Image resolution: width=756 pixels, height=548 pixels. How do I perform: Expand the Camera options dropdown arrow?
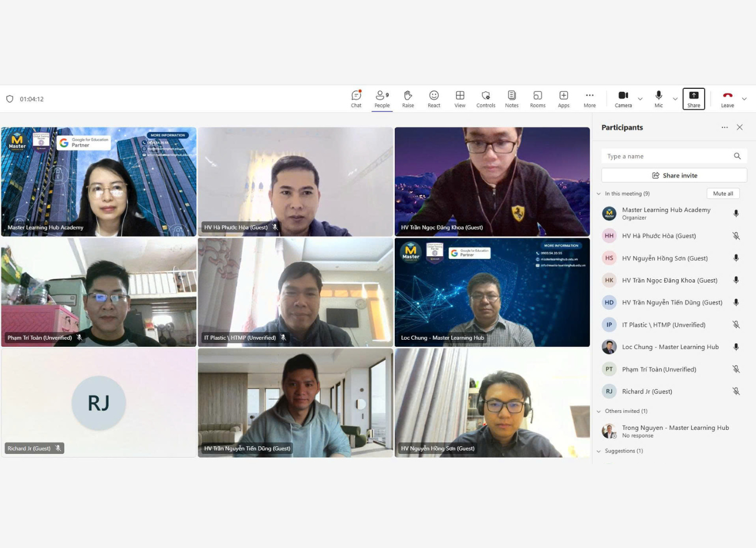click(x=640, y=99)
